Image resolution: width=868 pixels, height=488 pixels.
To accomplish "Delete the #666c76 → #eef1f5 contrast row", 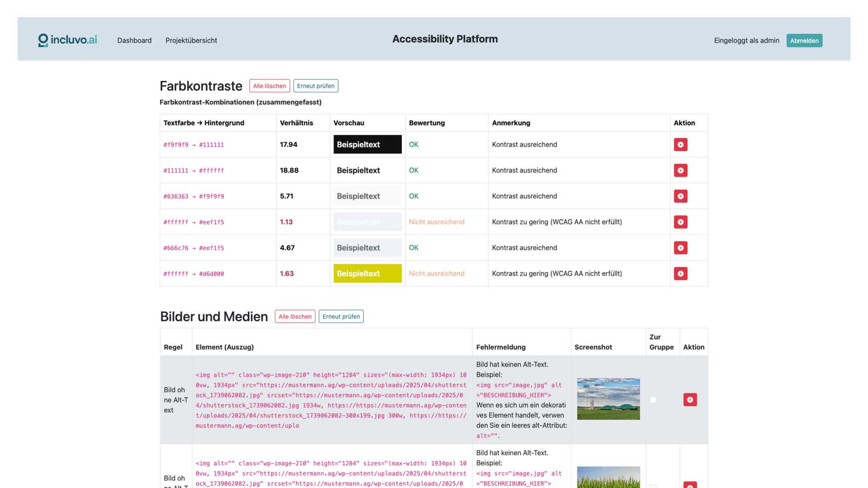I will [x=680, y=248].
